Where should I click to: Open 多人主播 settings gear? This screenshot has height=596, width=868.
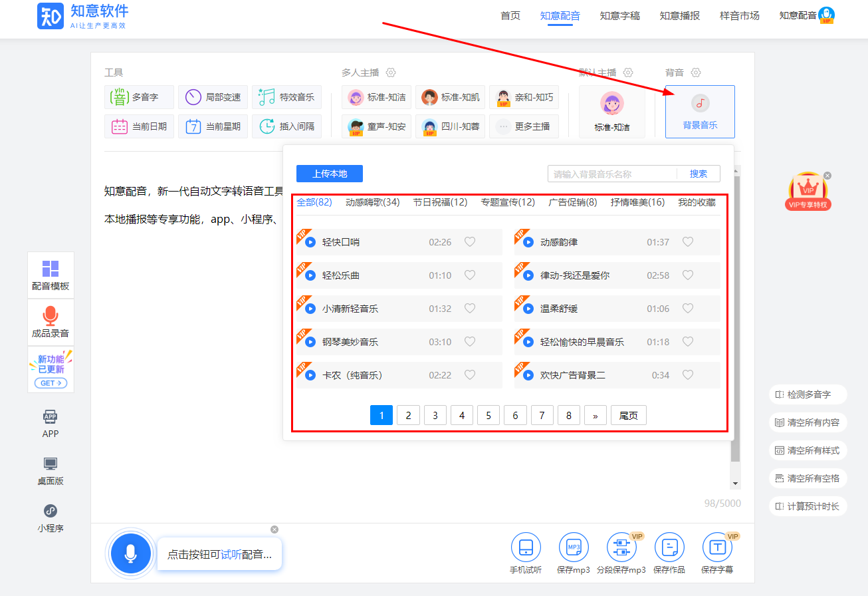tap(391, 73)
